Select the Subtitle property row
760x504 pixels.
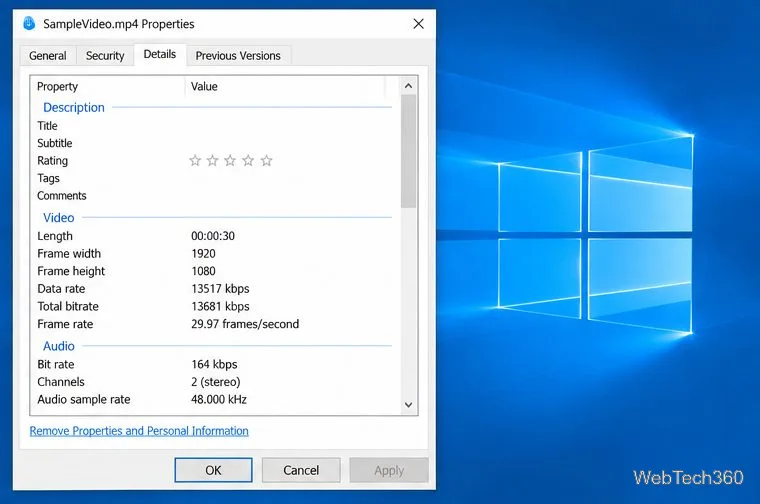pyautogui.click(x=213, y=143)
